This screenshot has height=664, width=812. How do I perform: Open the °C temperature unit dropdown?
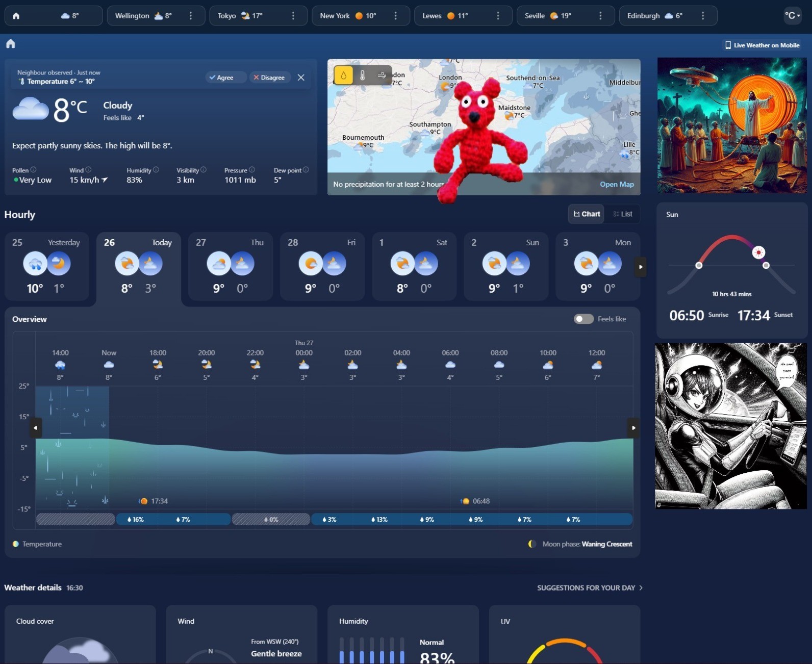tap(792, 16)
